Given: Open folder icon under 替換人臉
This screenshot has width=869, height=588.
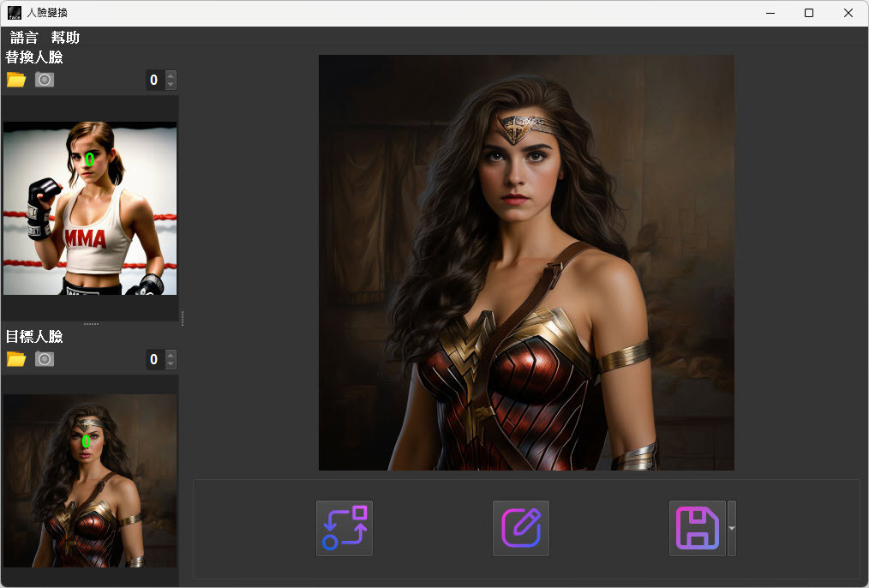Looking at the screenshot, I should click(x=16, y=80).
